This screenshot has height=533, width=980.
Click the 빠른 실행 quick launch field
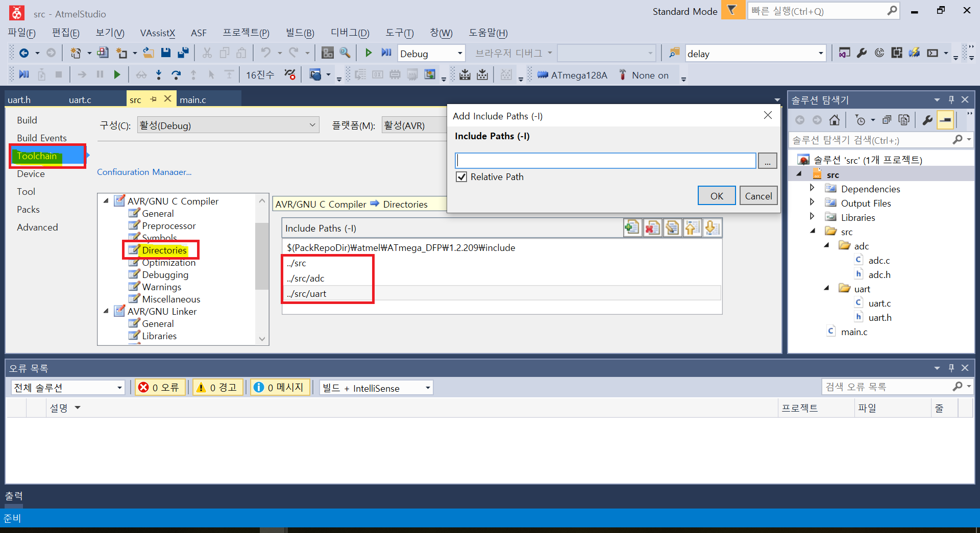pyautogui.click(x=818, y=11)
